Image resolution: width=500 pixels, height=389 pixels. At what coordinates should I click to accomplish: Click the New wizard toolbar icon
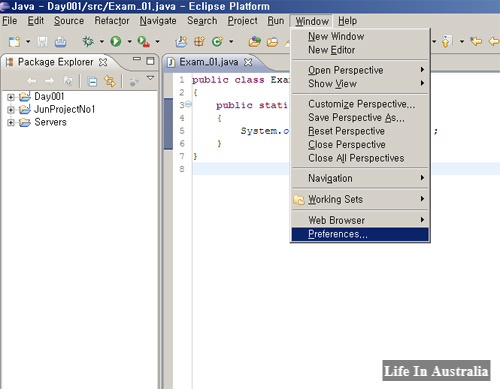pos(14,42)
